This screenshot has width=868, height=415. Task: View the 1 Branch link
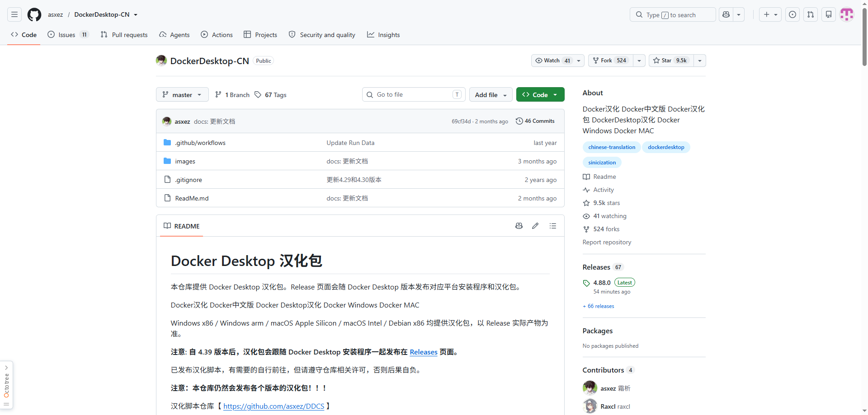(232, 94)
